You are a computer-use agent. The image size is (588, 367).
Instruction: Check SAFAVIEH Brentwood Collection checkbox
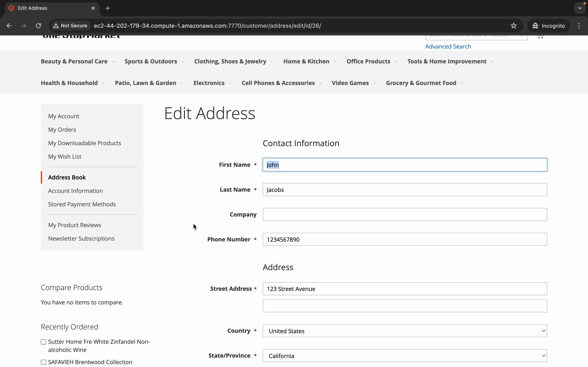pos(43,362)
